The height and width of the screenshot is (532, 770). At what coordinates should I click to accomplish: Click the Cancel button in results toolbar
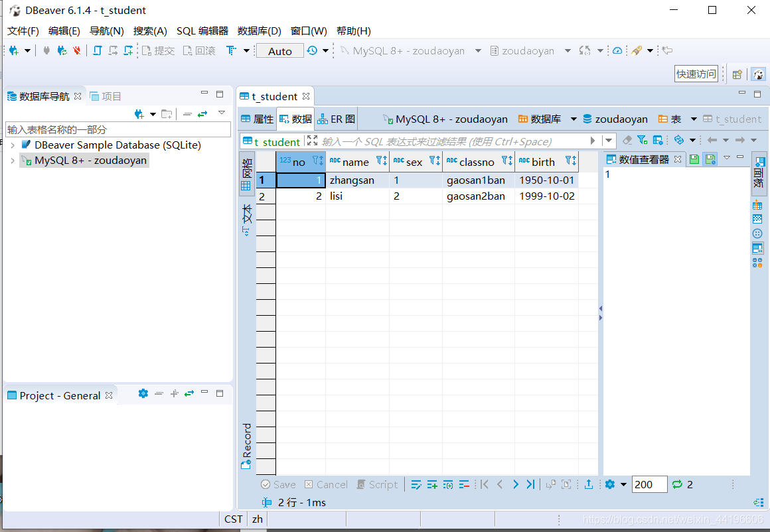click(x=326, y=485)
